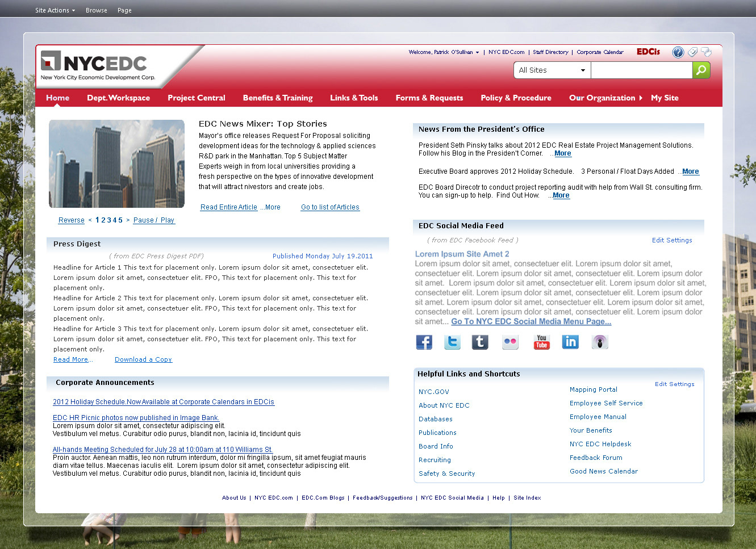Click Edit Settings in Social Media Feed
The height and width of the screenshot is (549, 756).
672,240
